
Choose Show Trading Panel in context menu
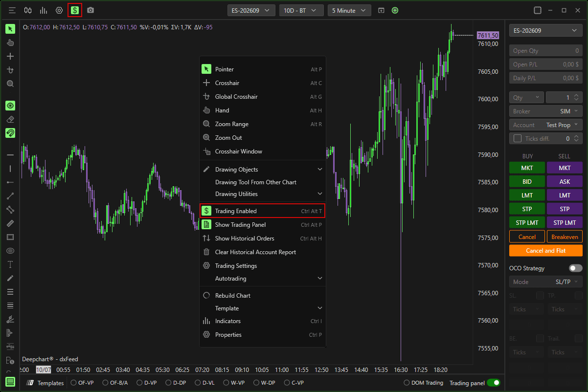262,225
